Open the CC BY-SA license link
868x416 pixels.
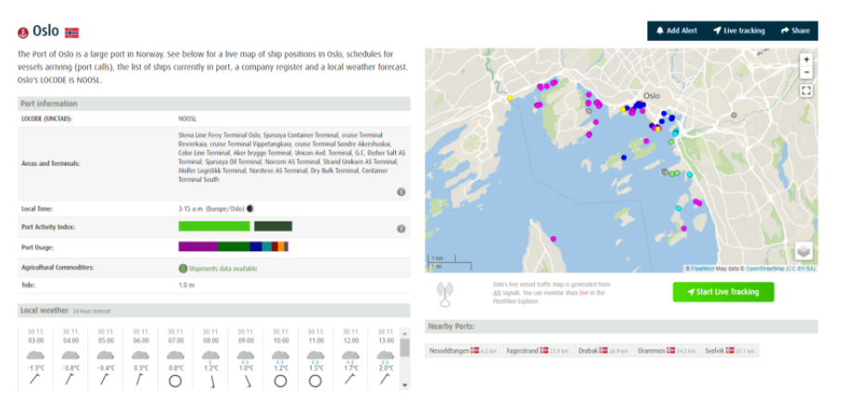coord(800,269)
